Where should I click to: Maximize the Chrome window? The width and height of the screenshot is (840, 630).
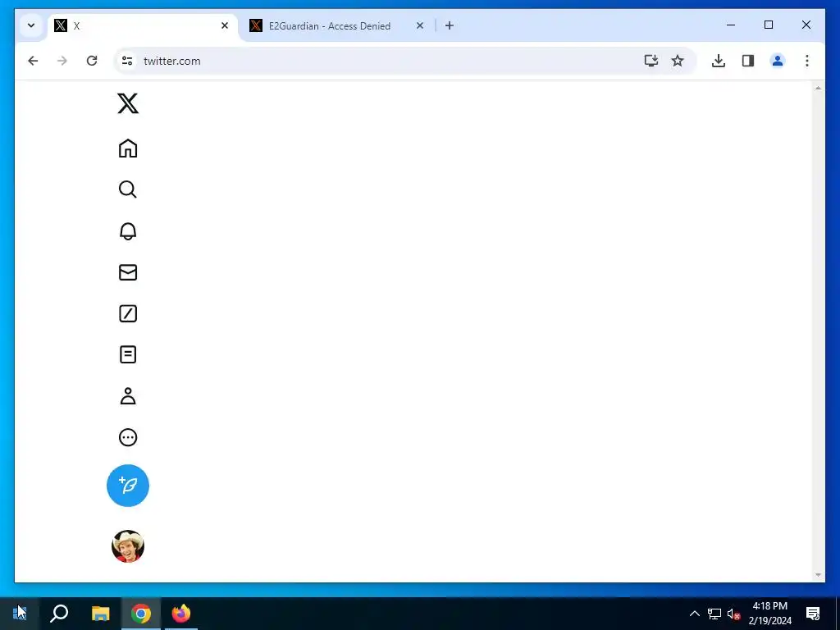pos(768,25)
